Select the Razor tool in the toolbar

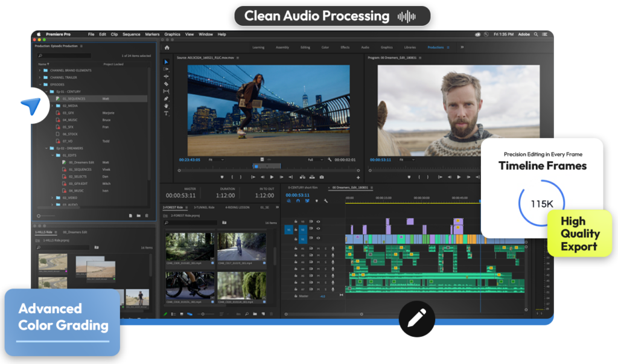tap(167, 84)
